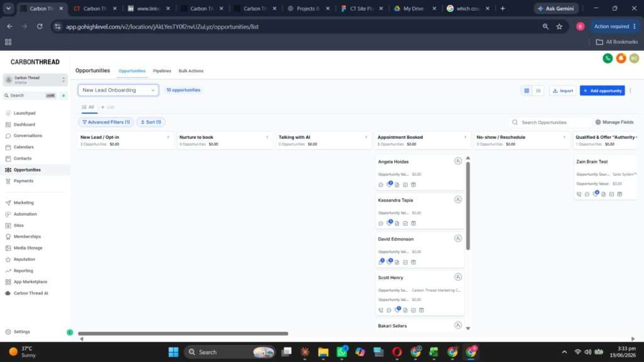The image size is (644, 362).
Task: Open Reporting in the sidebar
Action: pyautogui.click(x=23, y=271)
